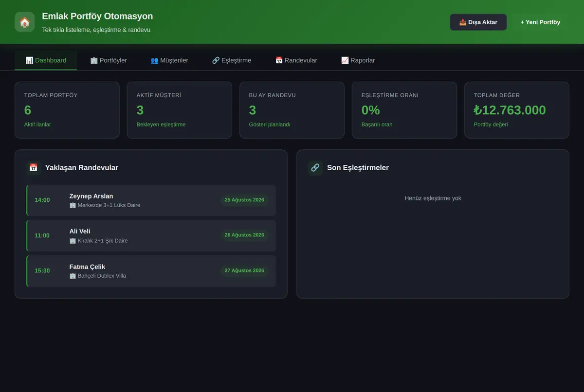Switch to the Portföyler tab
584x392 pixels.
tap(109, 60)
